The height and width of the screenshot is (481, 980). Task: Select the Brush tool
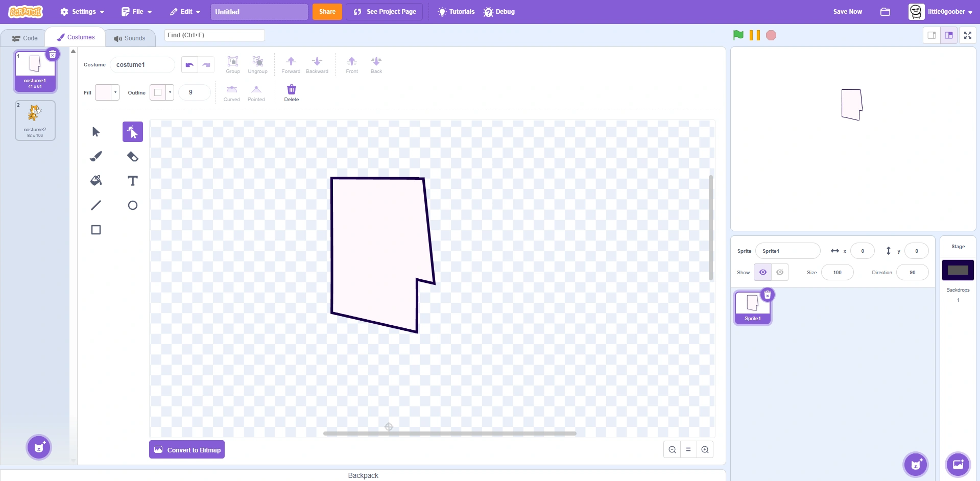coord(96,156)
